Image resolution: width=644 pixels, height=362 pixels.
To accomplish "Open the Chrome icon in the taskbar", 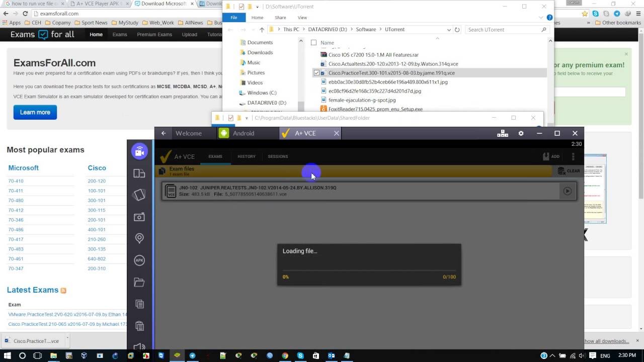I will click(x=285, y=355).
